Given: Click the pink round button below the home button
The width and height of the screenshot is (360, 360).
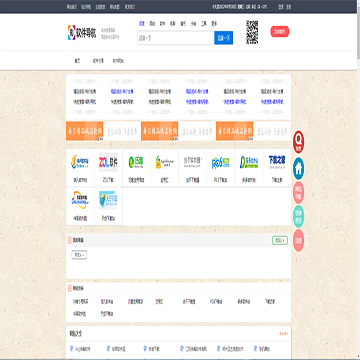Looking at the screenshot, I should tap(299, 193).
